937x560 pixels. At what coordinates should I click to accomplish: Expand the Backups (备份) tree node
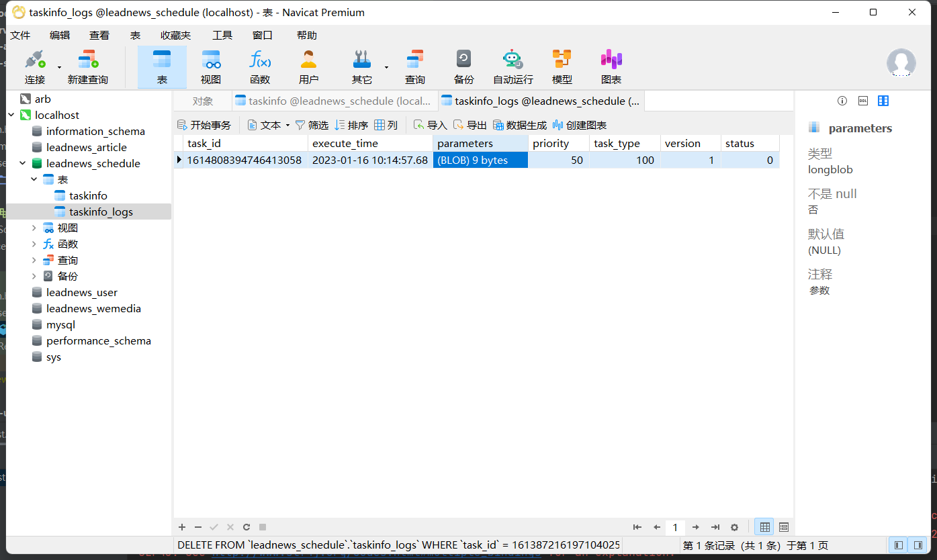pyautogui.click(x=34, y=276)
